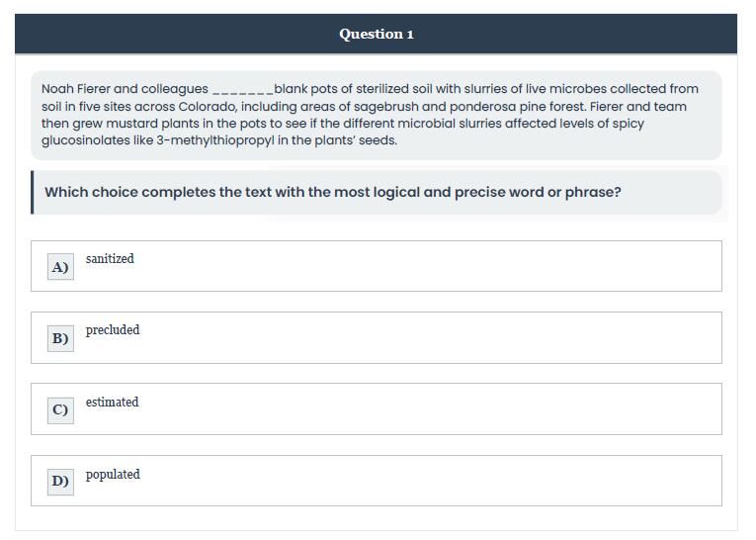Click the blank underscores in the passage
Screen dimensions: 756x540
click(243, 90)
